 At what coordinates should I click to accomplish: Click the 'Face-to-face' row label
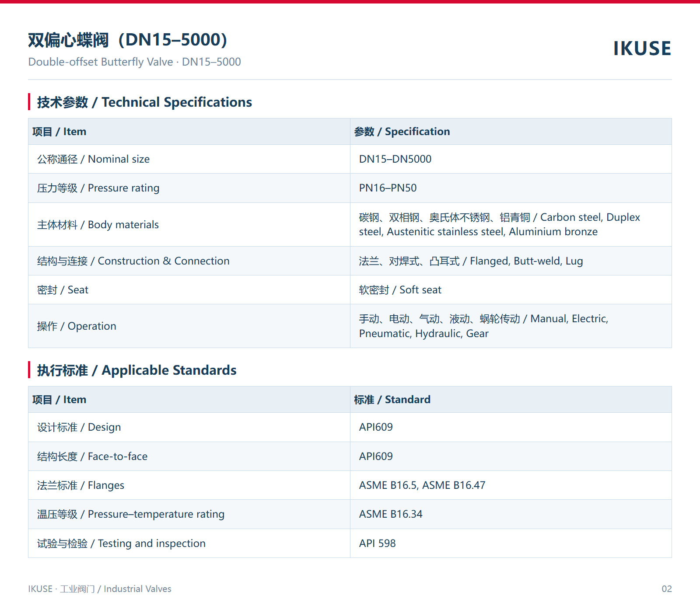(x=92, y=456)
